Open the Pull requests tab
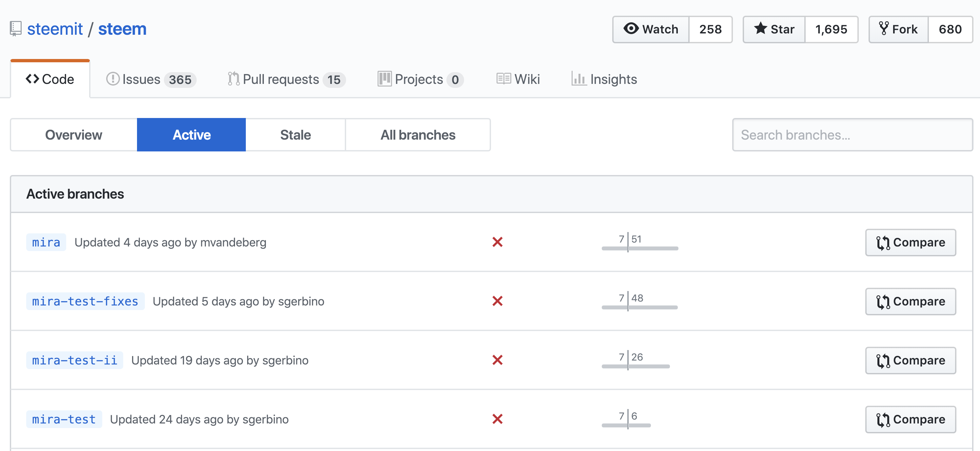This screenshot has height=451, width=980. coord(286,79)
